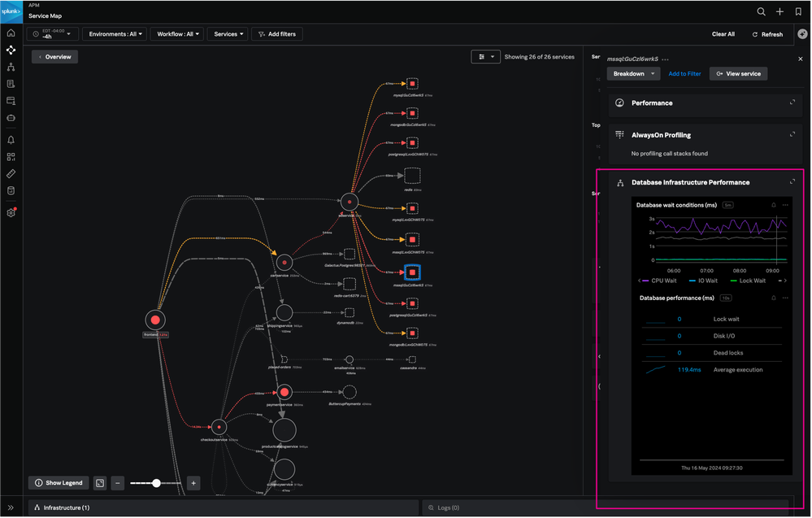Image resolution: width=812 pixels, height=518 pixels.
Task: Open Settings gear in the left sidebar
Action: [x=11, y=212]
